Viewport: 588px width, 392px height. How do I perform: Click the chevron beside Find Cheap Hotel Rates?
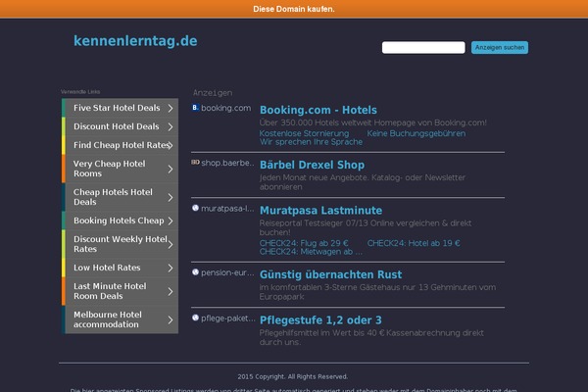[171, 145]
